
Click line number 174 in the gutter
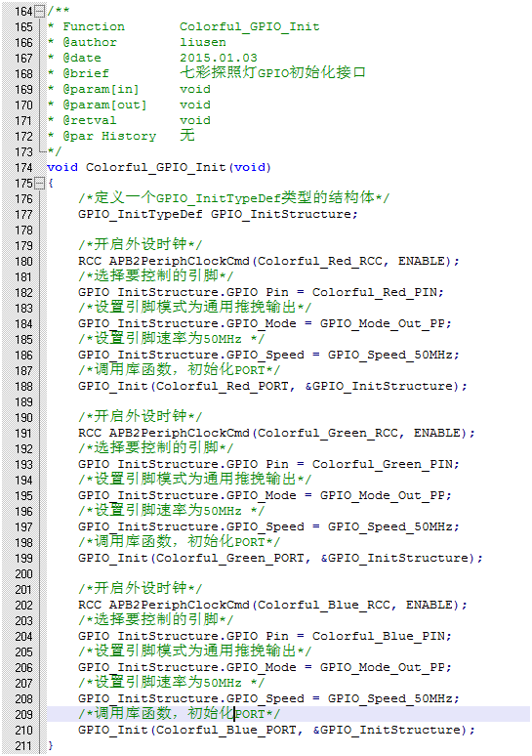[23, 168]
